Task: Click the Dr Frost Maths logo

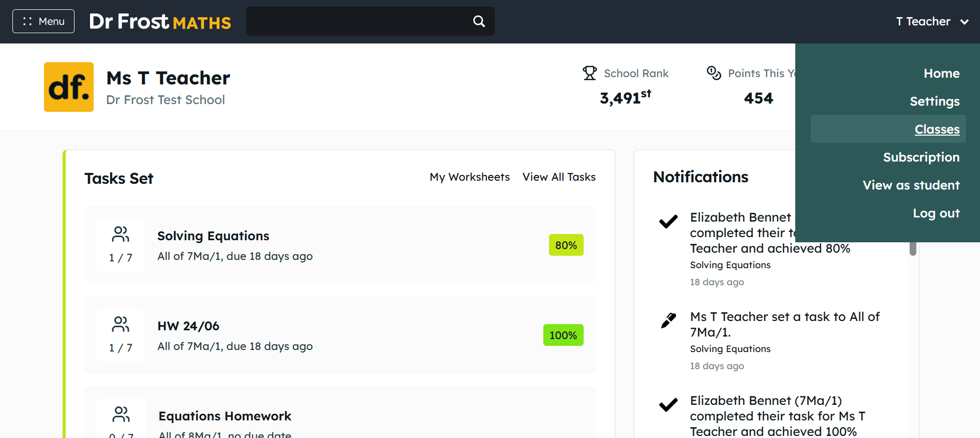Action: 160,21
